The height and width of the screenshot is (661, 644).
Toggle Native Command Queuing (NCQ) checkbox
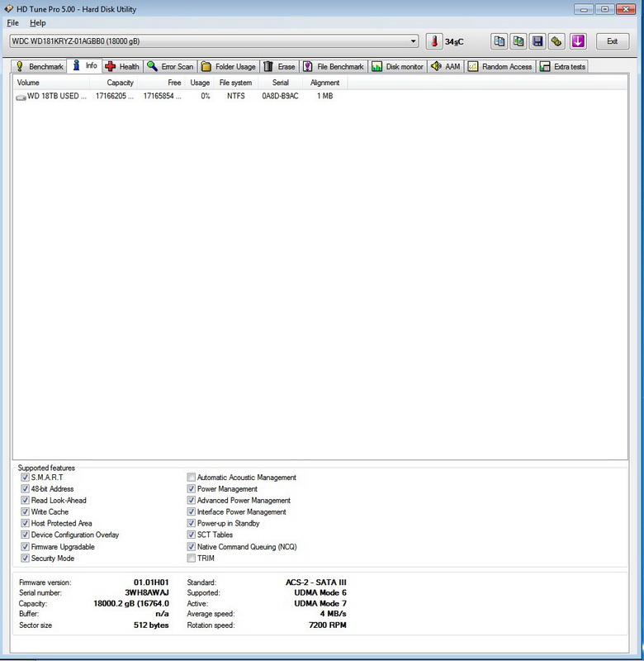click(x=192, y=547)
